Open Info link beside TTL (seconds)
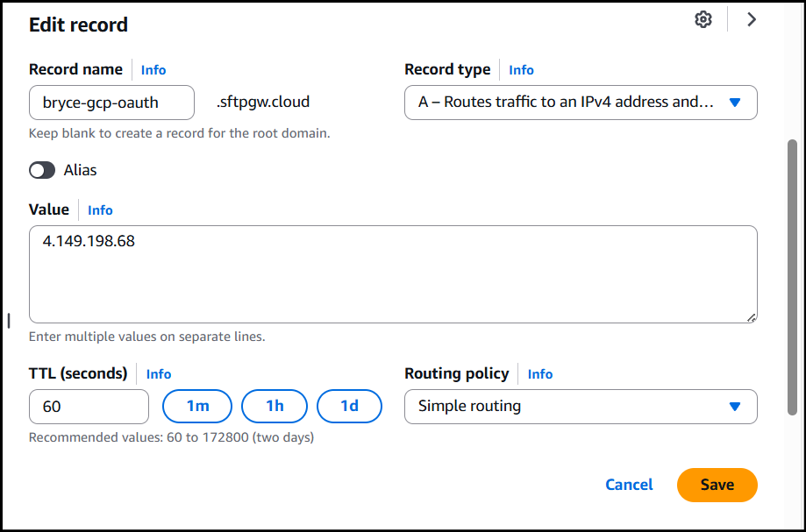 (x=159, y=374)
